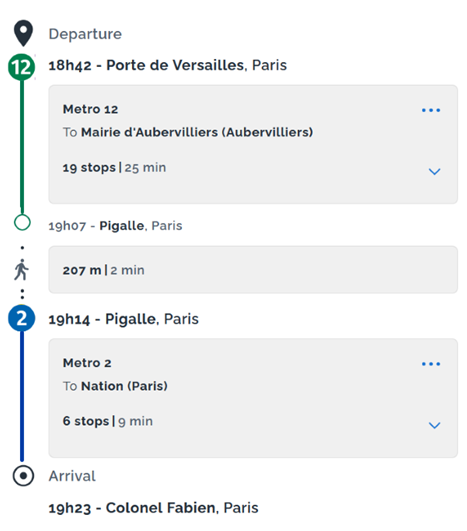This screenshot has height=531, width=467.
Task: Select the 18h42 Porte de Versailles departure stop
Action: [168, 65]
